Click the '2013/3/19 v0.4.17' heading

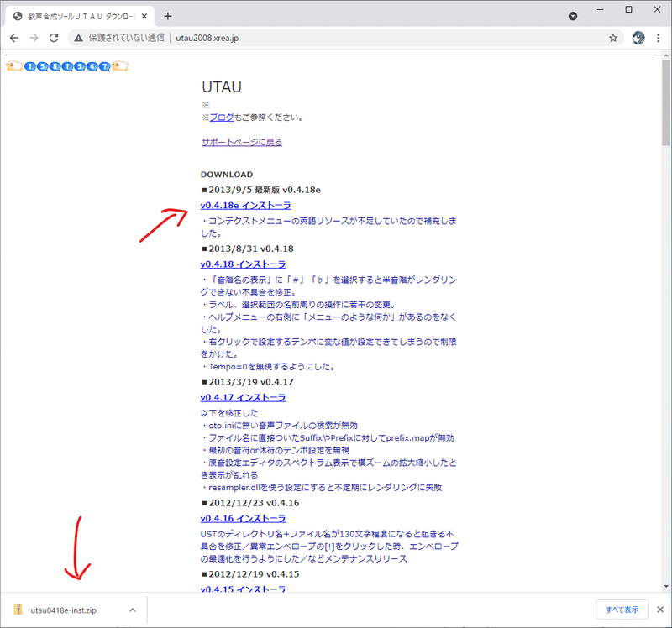coord(247,382)
